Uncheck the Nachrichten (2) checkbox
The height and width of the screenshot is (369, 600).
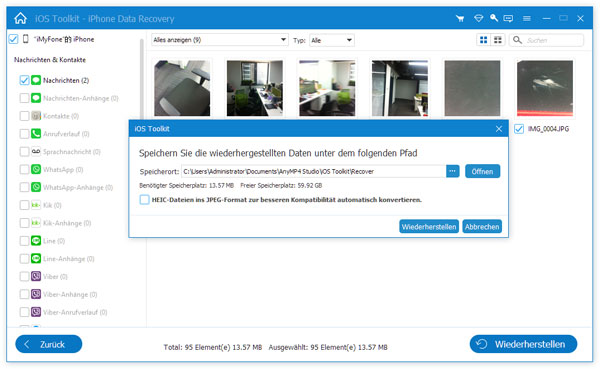pos(24,80)
